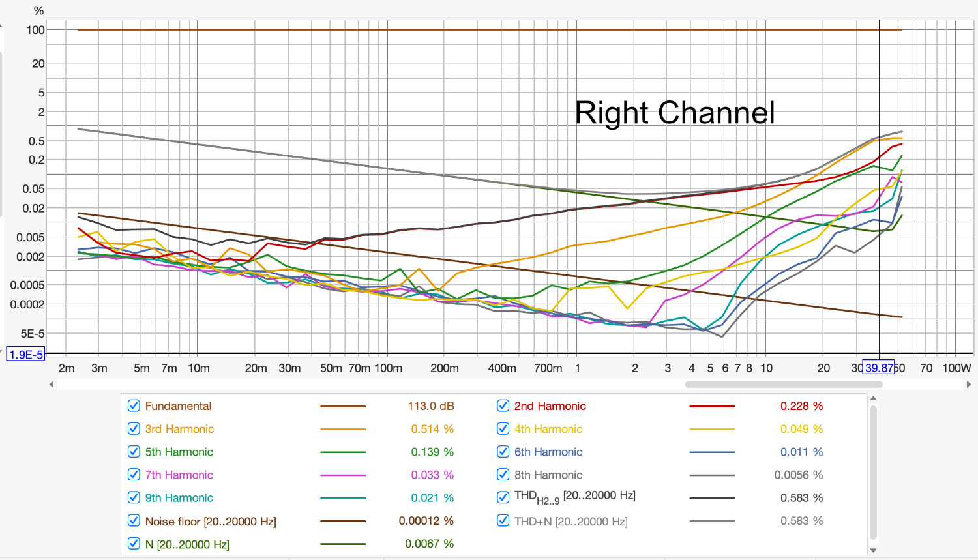
Task: Uncheck the 5th Harmonic checkbox
Action: coord(134,451)
